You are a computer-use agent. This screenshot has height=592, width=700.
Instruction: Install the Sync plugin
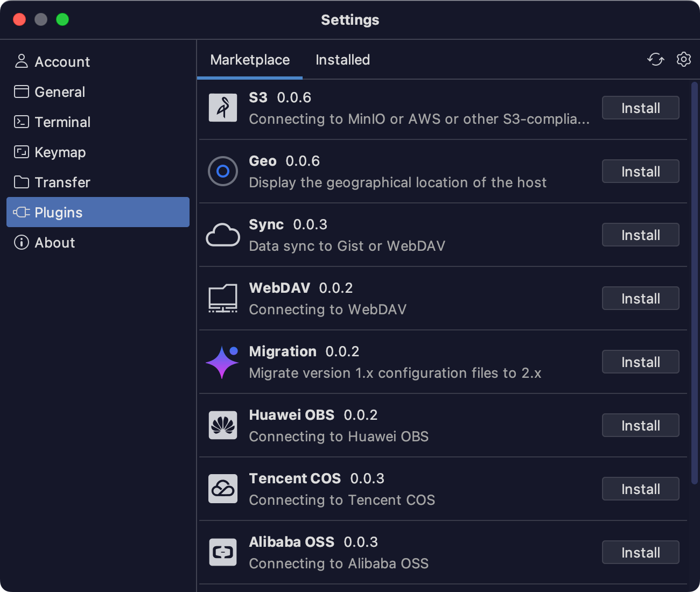[640, 235]
